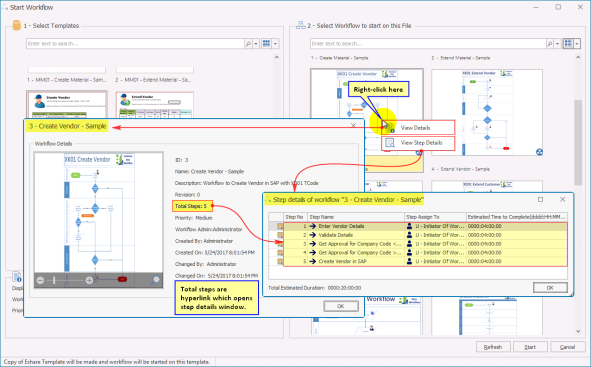This screenshot has height=367, width=591.
Task: Click scroll-down arrow of the workflow list
Action: (x=578, y=331)
